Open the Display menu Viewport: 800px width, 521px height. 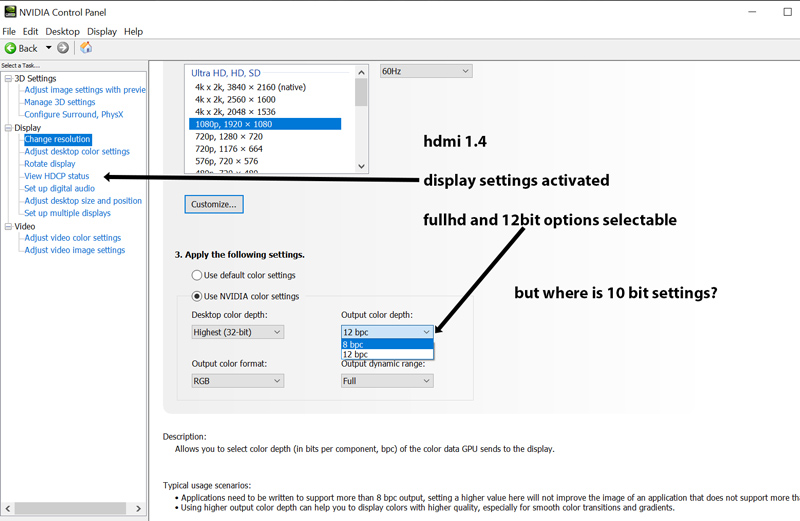[102, 32]
